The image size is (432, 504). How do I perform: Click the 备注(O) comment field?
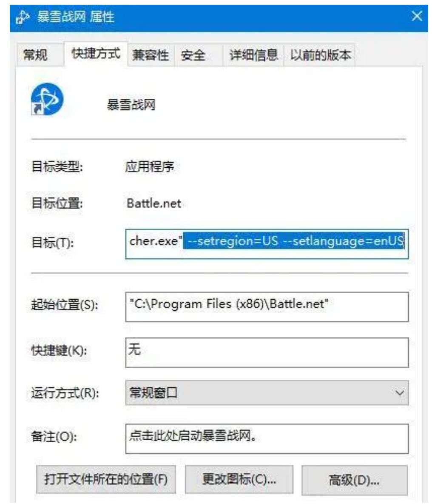pyautogui.click(x=267, y=439)
